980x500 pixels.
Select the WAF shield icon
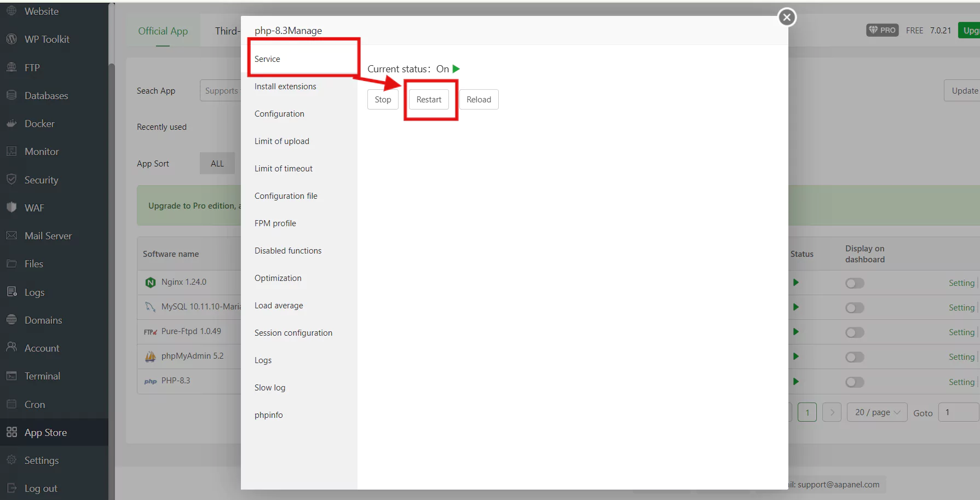pyautogui.click(x=11, y=207)
